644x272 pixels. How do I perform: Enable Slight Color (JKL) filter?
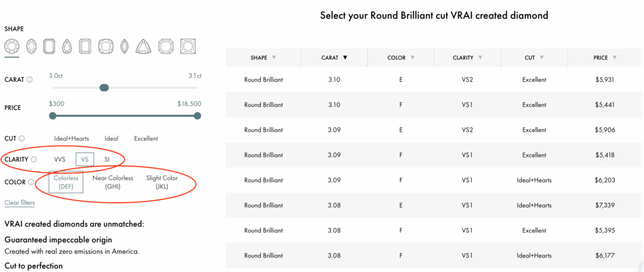point(162,182)
